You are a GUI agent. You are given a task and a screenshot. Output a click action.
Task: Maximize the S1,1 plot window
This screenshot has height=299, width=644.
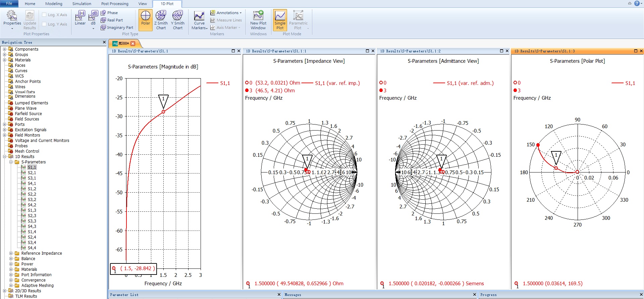point(233,51)
